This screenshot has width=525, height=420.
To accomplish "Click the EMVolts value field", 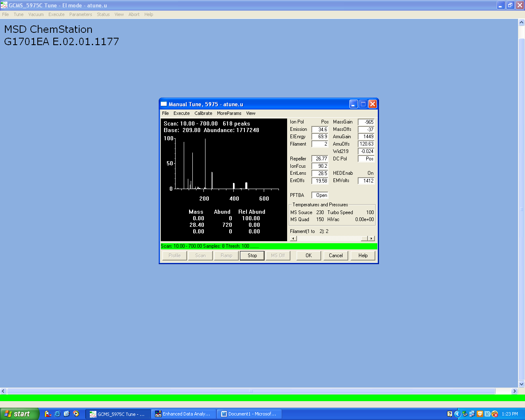I will tap(366, 181).
